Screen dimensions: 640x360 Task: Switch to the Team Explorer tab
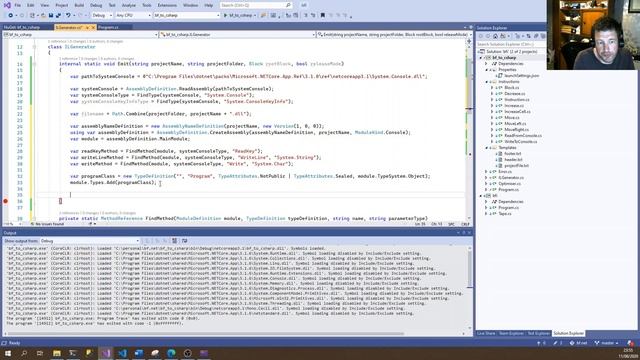511,333
